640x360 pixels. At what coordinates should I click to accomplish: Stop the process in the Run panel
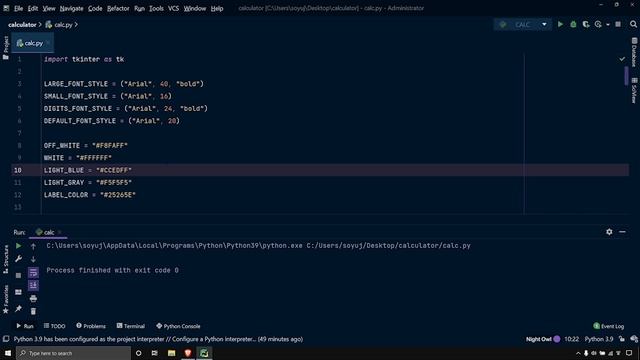click(18, 276)
